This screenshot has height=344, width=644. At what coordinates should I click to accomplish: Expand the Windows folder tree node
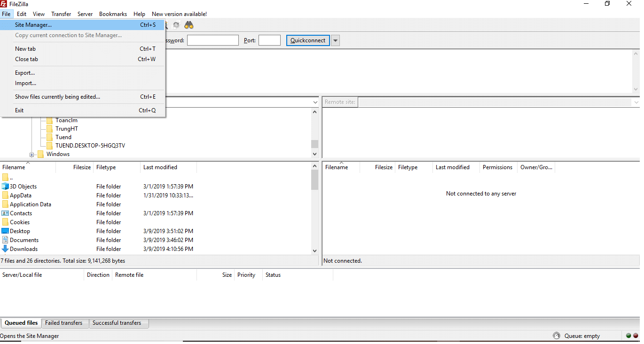(x=32, y=155)
